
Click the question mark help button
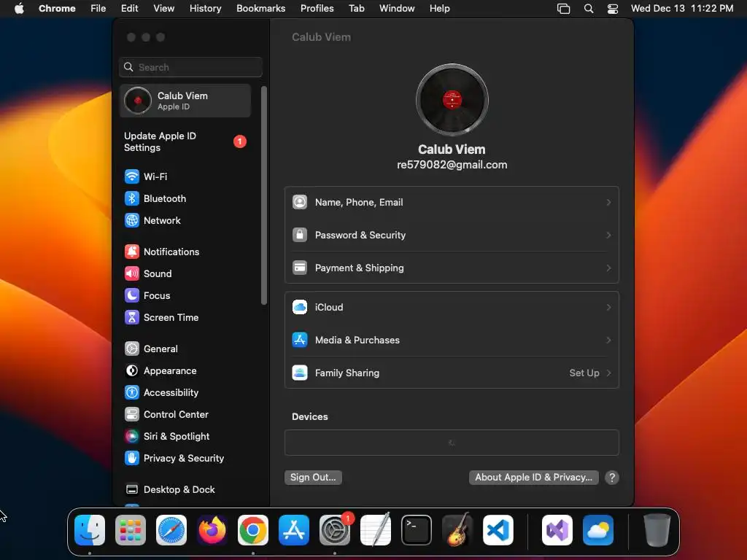[x=612, y=478]
